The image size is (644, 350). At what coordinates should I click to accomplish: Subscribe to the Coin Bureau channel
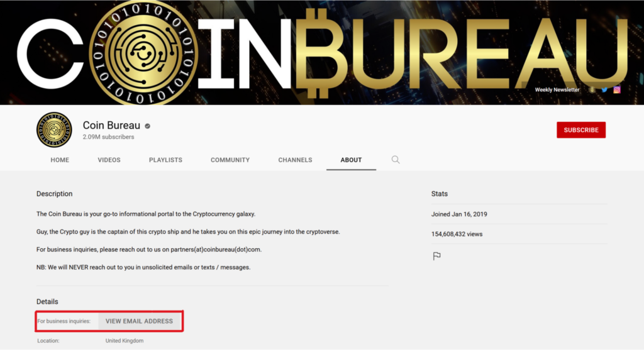tap(580, 129)
